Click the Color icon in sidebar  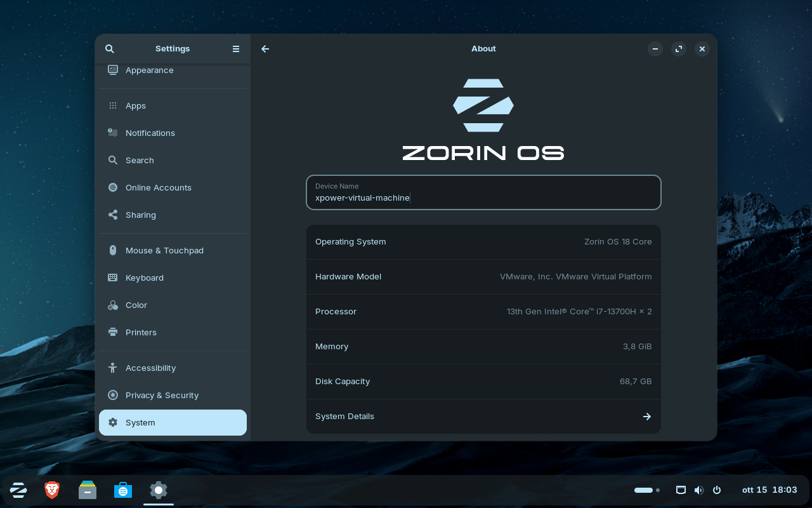click(x=113, y=305)
